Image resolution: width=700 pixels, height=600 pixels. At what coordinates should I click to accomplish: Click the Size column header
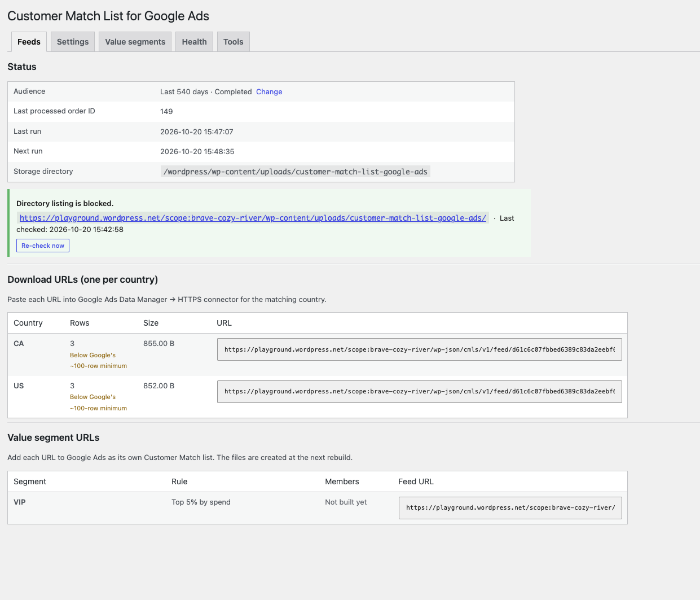point(151,323)
